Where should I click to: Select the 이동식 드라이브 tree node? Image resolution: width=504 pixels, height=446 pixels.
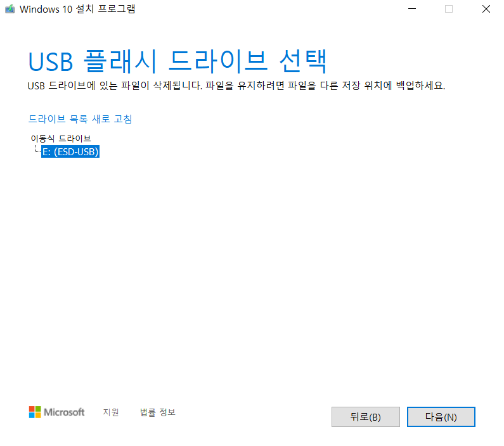61,138
